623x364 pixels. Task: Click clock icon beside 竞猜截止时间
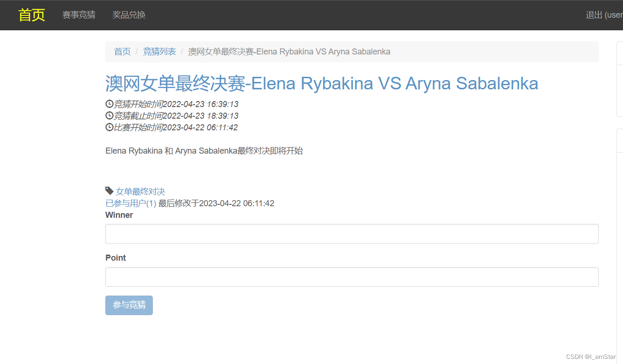pyautogui.click(x=110, y=115)
